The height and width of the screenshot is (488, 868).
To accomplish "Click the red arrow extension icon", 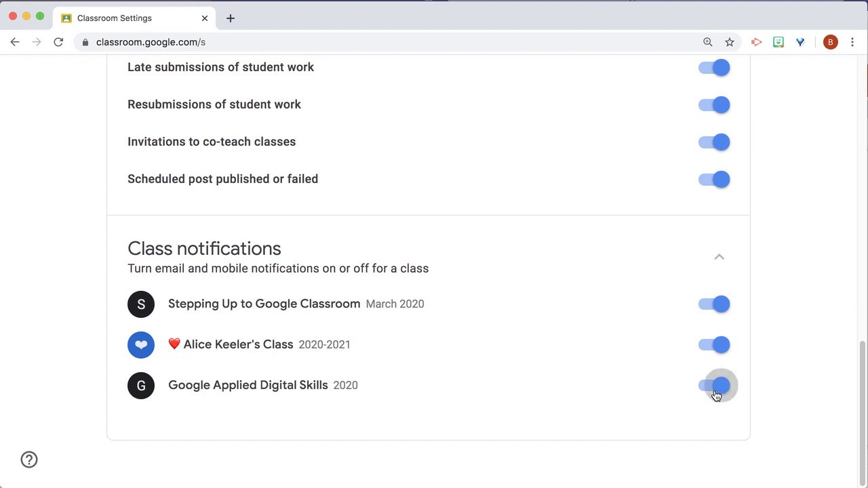I will (757, 42).
